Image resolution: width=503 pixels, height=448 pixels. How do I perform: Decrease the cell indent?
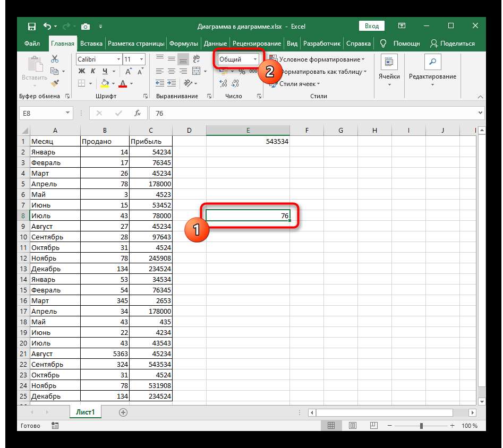coord(160,83)
